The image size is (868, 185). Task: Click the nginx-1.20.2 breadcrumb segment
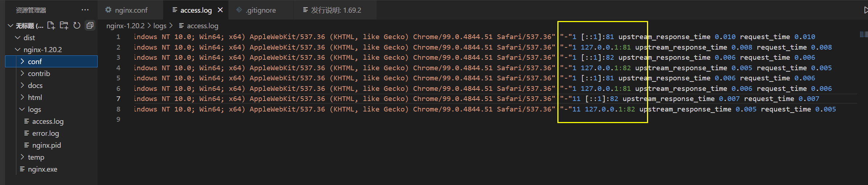tap(125, 26)
